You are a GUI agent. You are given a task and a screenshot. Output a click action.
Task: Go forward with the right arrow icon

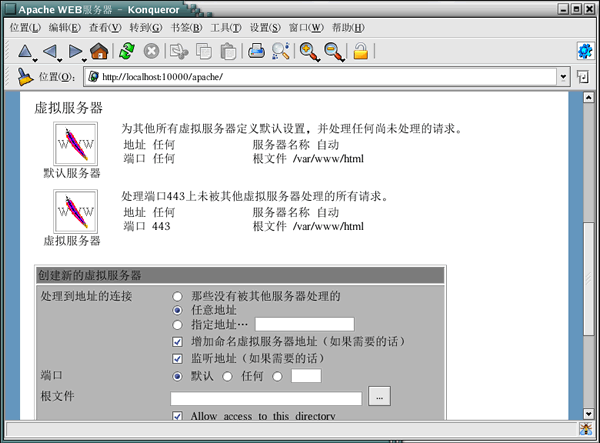[75, 51]
